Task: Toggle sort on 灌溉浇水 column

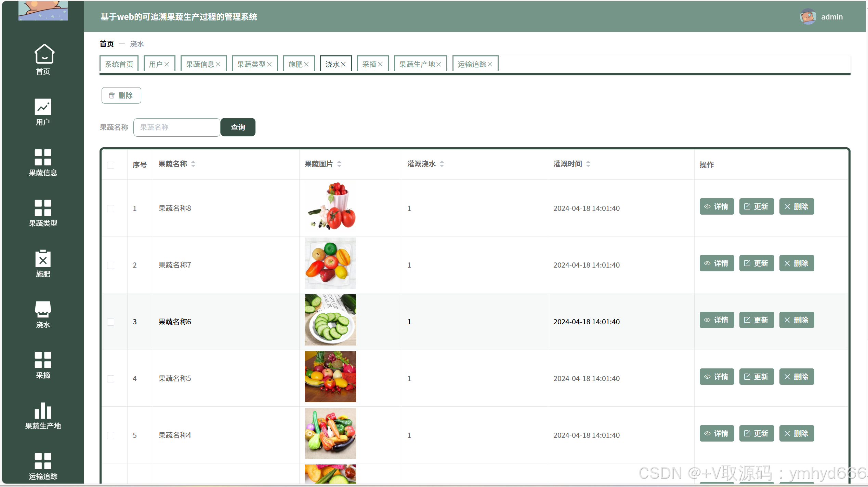Action: (x=442, y=164)
